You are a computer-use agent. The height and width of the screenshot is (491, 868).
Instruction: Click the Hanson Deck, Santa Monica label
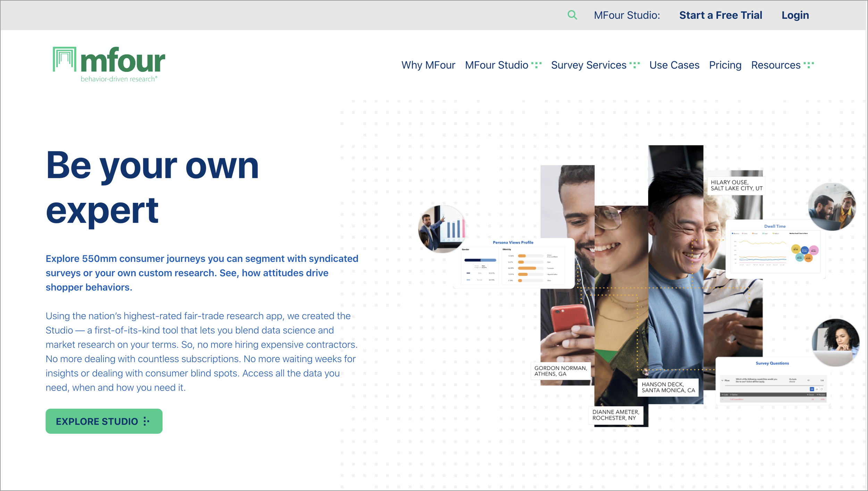pos(668,387)
